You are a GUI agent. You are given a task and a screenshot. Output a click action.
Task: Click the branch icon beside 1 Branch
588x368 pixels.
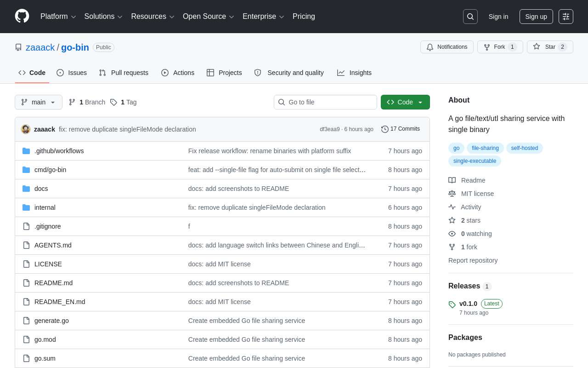(72, 102)
